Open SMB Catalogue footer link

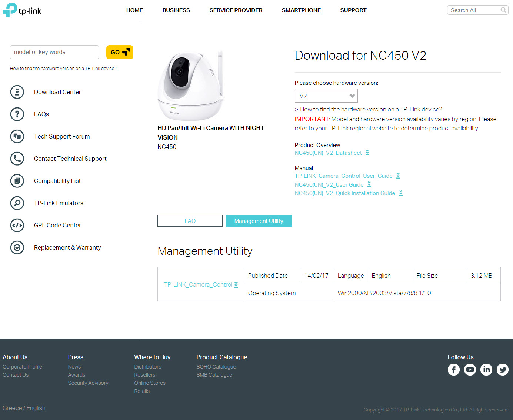[214, 375]
